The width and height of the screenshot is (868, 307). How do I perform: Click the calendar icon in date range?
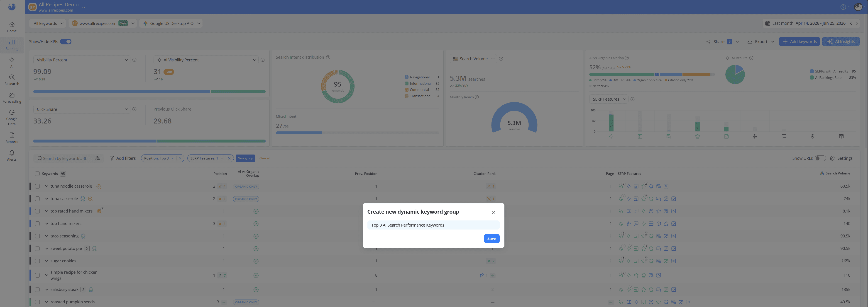pyautogui.click(x=768, y=23)
